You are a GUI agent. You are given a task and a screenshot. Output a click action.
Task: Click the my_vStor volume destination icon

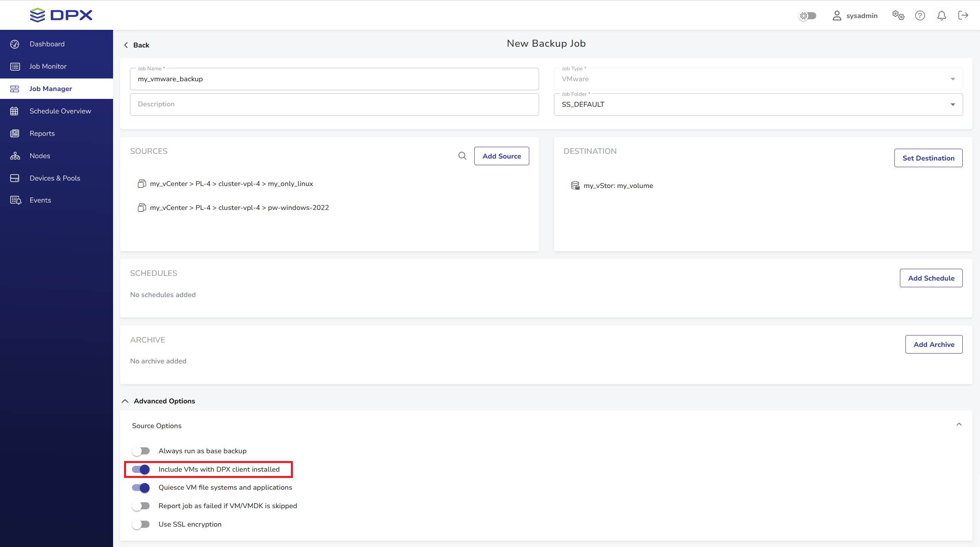coord(575,186)
